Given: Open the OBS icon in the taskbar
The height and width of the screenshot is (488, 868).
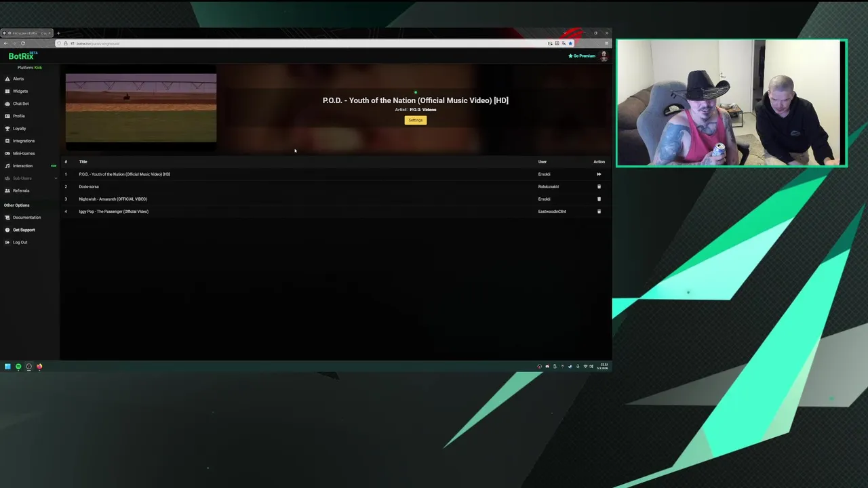Looking at the screenshot, I should (x=28, y=367).
